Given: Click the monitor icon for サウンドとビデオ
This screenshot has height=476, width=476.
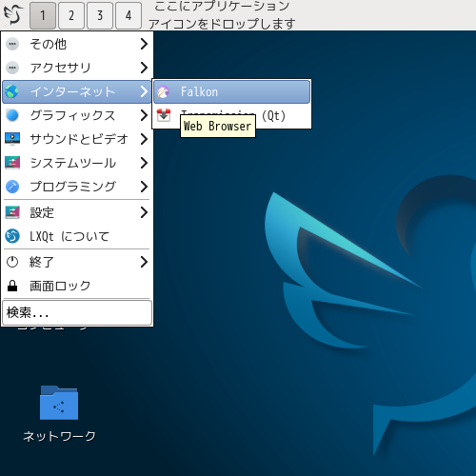Looking at the screenshot, I should [12, 139].
